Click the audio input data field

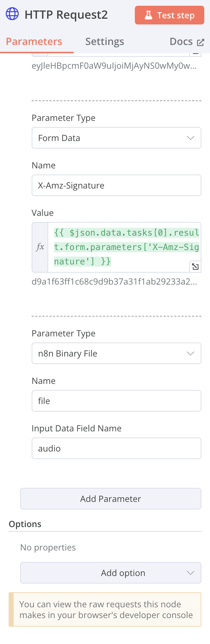point(117,448)
